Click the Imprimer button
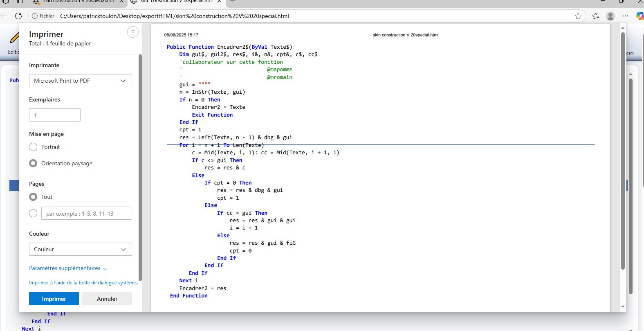 (54, 299)
